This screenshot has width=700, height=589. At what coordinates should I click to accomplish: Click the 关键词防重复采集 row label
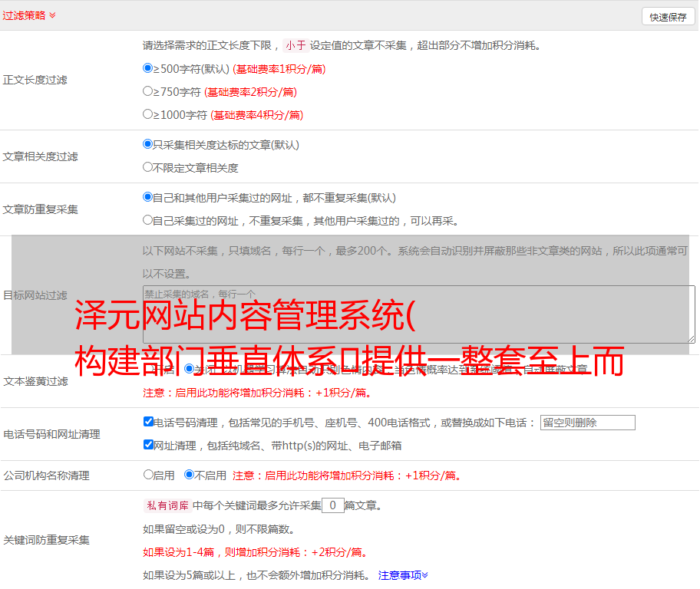(x=46, y=540)
